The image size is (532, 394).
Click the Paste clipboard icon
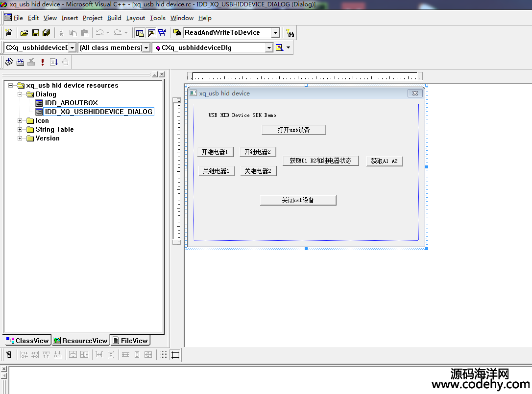click(84, 33)
